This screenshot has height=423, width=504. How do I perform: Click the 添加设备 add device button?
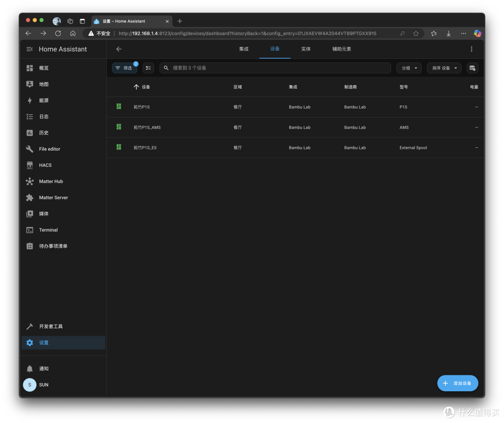pos(457,383)
